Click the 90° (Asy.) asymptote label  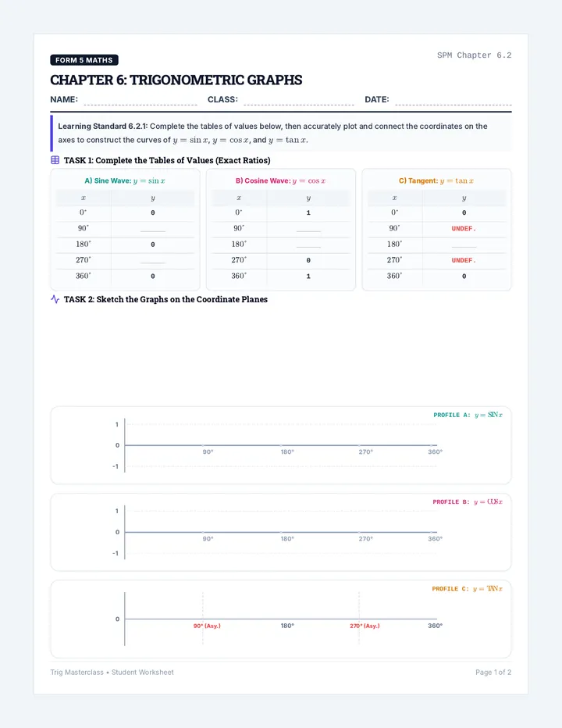207,626
